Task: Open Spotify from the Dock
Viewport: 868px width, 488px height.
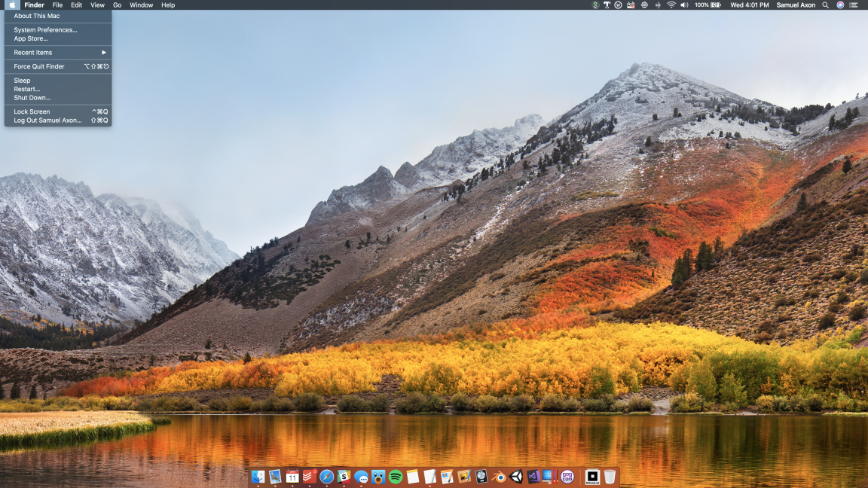Action: (x=396, y=476)
